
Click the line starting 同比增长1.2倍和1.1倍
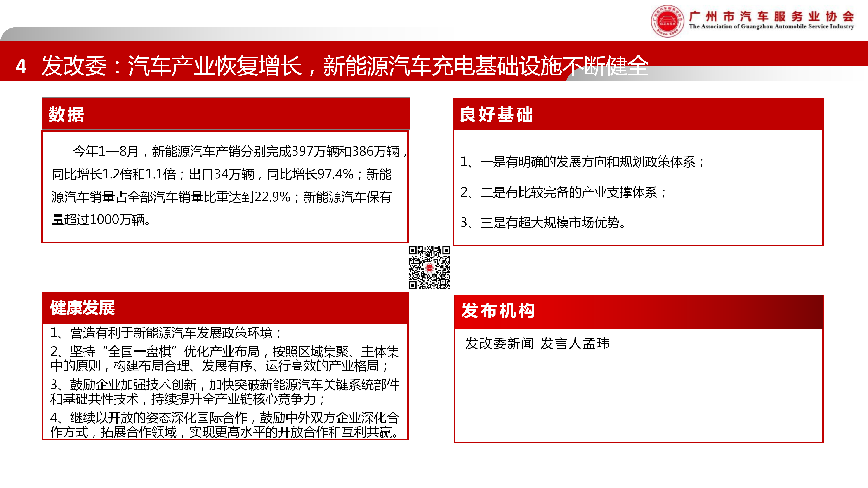click(x=221, y=174)
